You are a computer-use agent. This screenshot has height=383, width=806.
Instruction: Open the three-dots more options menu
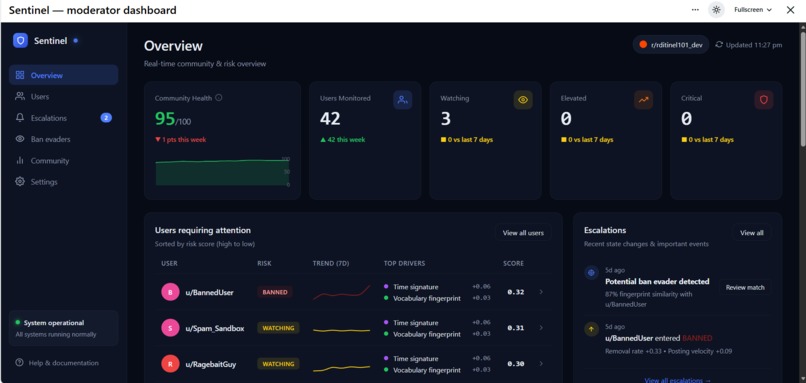[695, 10]
